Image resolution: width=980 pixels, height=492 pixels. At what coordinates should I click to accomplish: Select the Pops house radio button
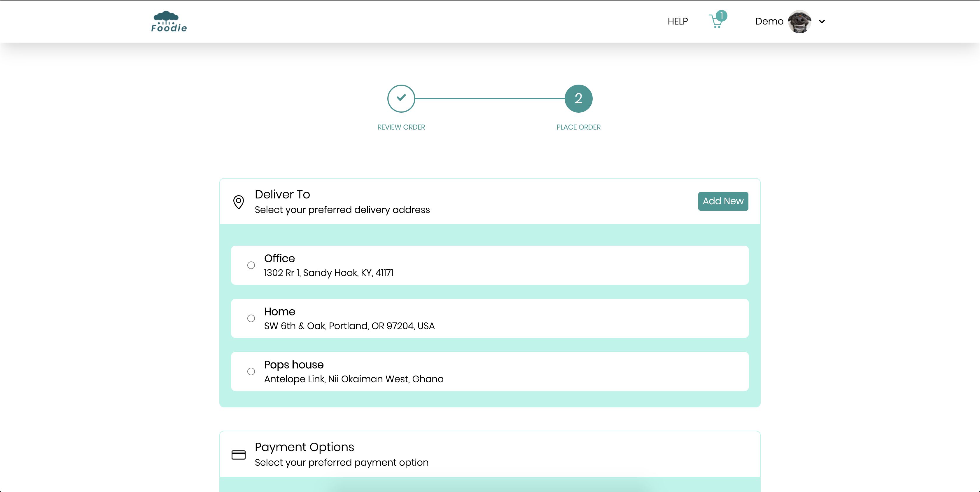pos(251,371)
